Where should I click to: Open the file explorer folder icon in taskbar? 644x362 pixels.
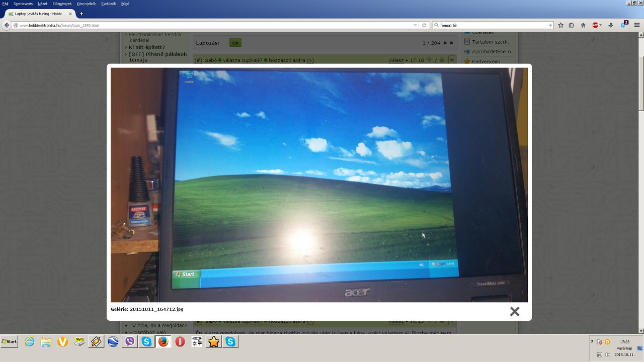(x=46, y=342)
